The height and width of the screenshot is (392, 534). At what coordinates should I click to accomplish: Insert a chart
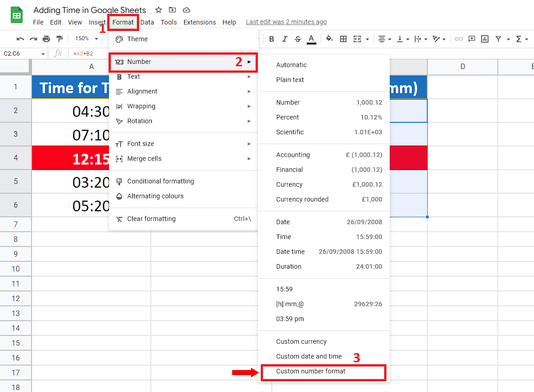point(484,38)
